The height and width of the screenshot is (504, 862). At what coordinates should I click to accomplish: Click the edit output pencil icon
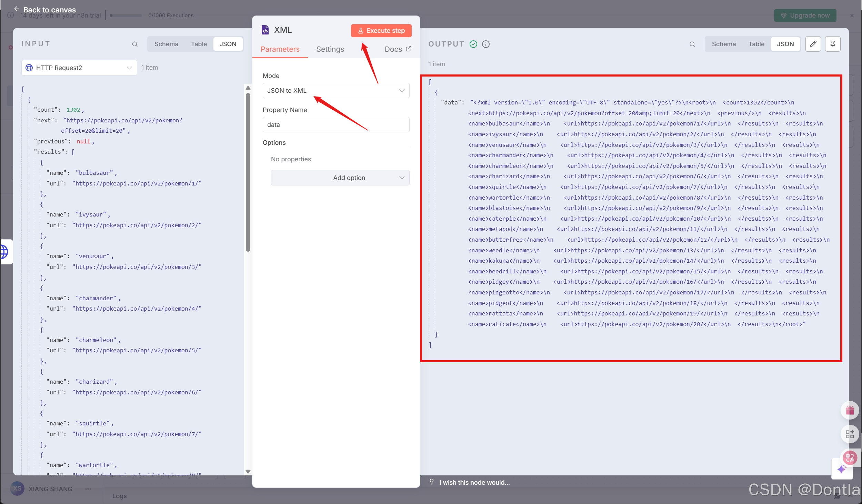(x=813, y=44)
